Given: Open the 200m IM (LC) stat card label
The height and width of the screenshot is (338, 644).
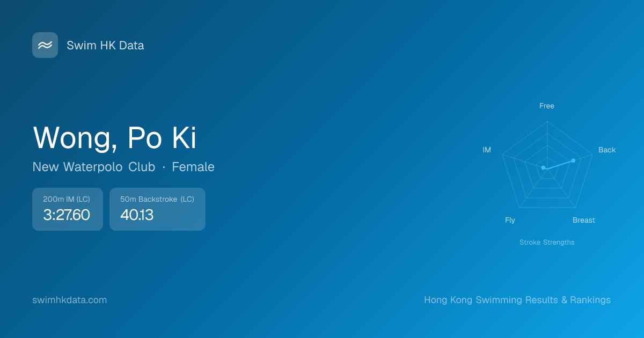Looking at the screenshot, I should 67,199.
